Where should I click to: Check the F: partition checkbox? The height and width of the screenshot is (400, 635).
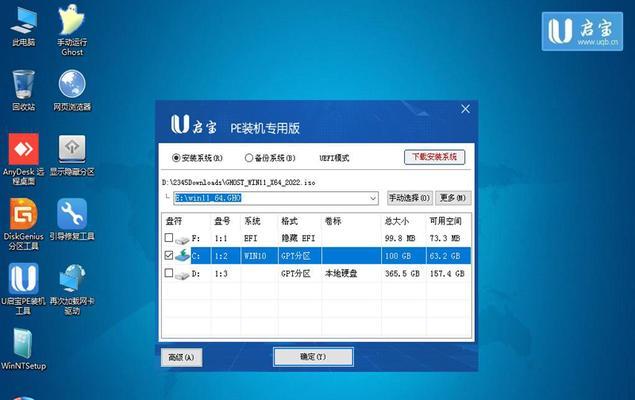[169, 238]
